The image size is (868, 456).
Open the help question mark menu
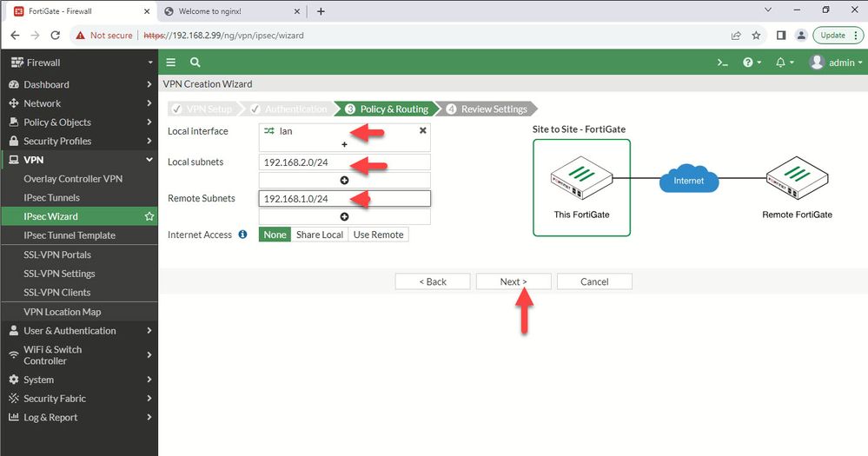click(752, 63)
